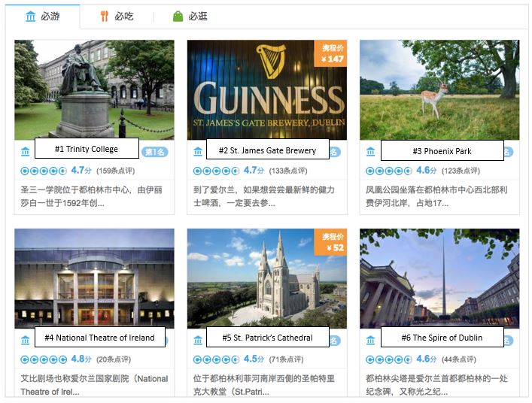Click landmark icon beside St. James Gate Brewery
532x403 pixels.
pyautogui.click(x=198, y=152)
